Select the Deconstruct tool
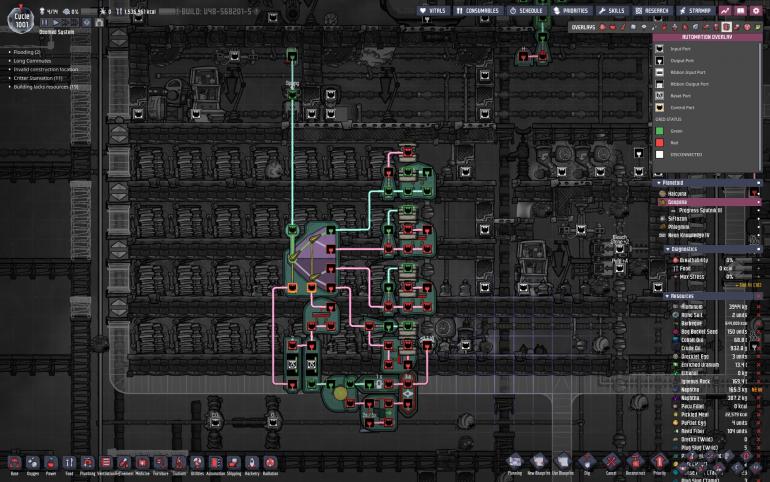The width and height of the screenshot is (770, 482). (x=634, y=462)
